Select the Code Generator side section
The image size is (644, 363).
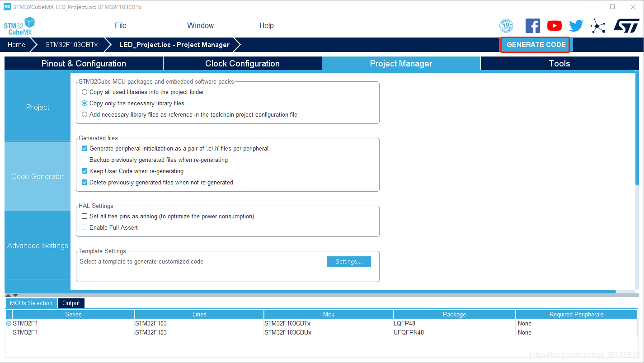pos(38,176)
